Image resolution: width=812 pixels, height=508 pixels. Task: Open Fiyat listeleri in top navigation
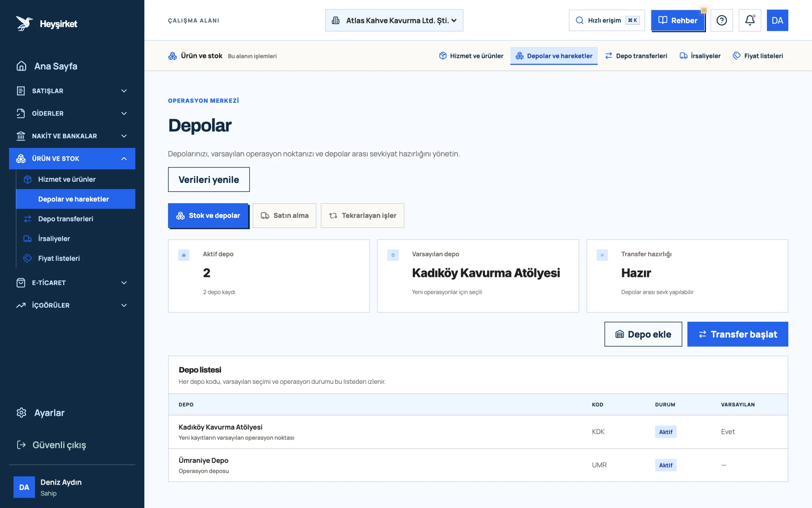758,56
